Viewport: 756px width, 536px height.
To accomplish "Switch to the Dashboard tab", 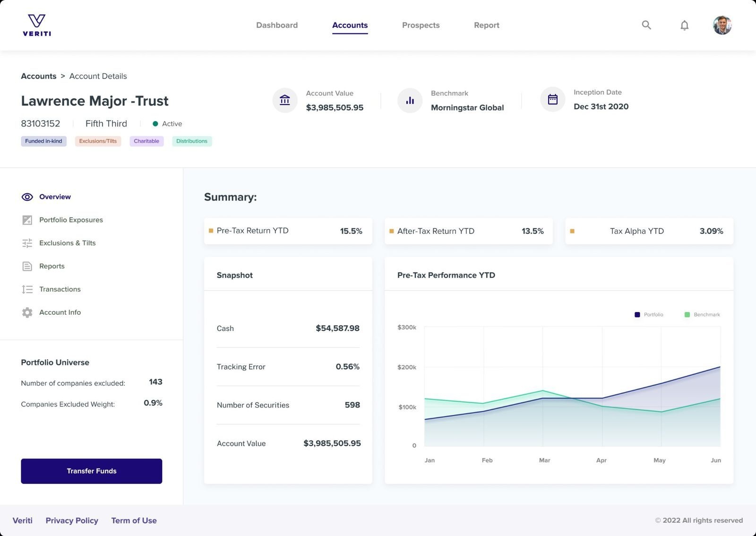I will tap(277, 25).
